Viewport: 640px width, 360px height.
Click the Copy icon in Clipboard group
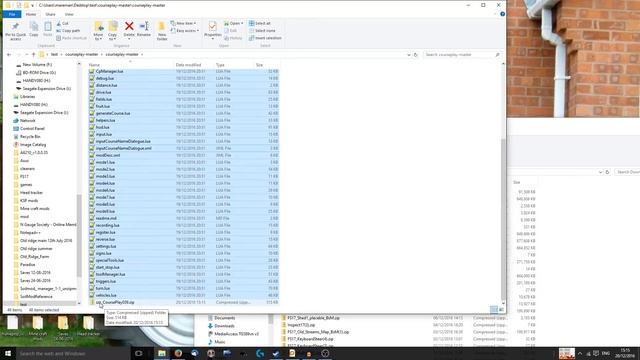pyautogui.click(x=34, y=27)
